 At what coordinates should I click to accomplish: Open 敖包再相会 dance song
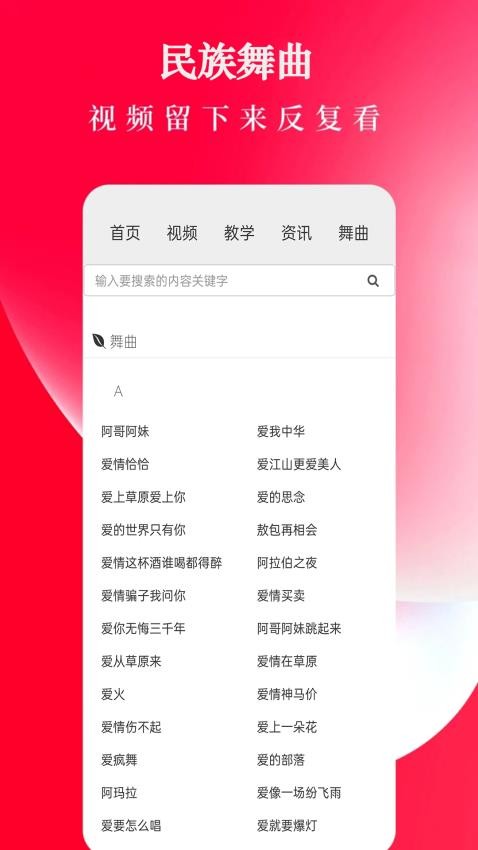pyautogui.click(x=287, y=530)
